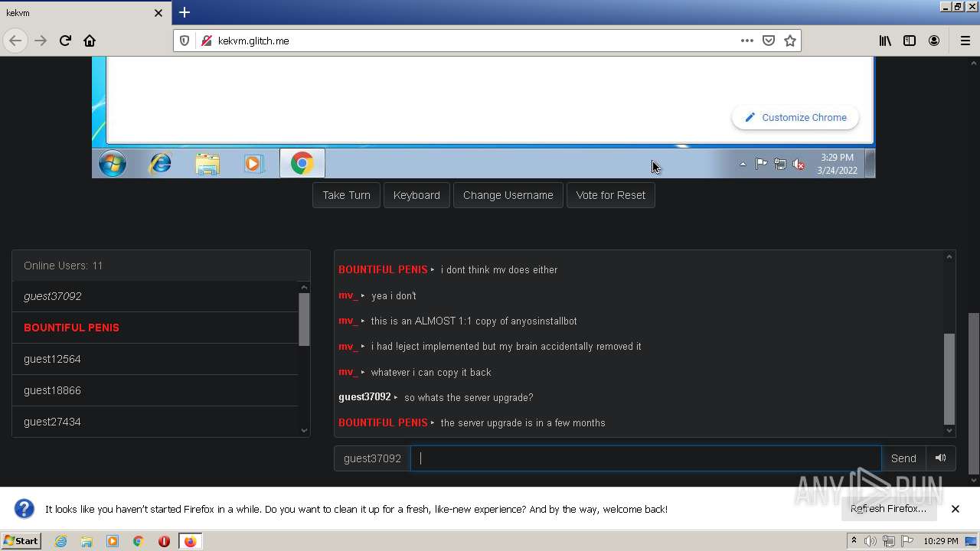Click the chat log scrollbar thumb
The width and height of the screenshot is (980, 551).
point(949,378)
